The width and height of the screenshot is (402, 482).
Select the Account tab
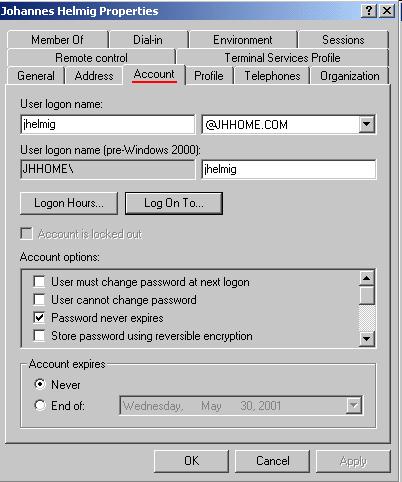click(154, 74)
